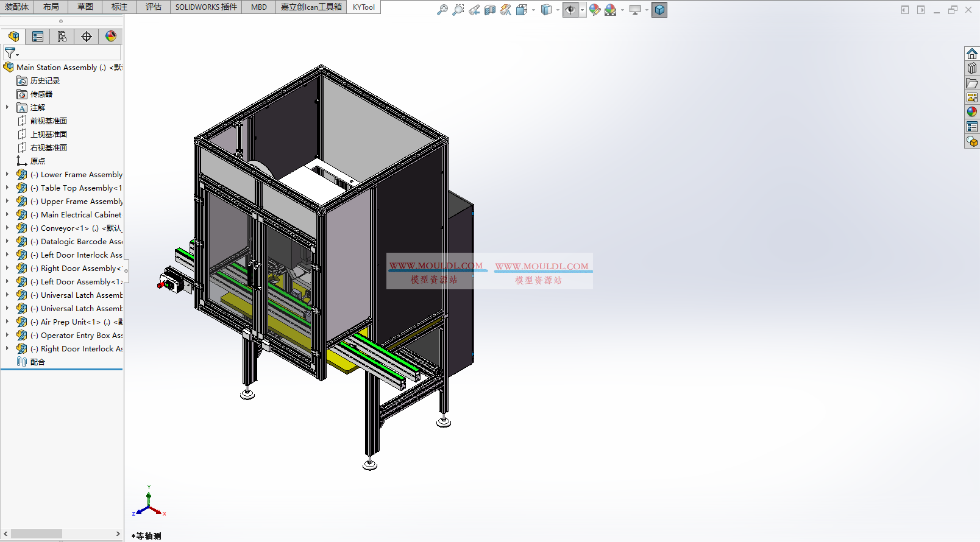Expand the Main Electrical Cabinet node
This screenshot has width=980, height=542.
pos(7,214)
